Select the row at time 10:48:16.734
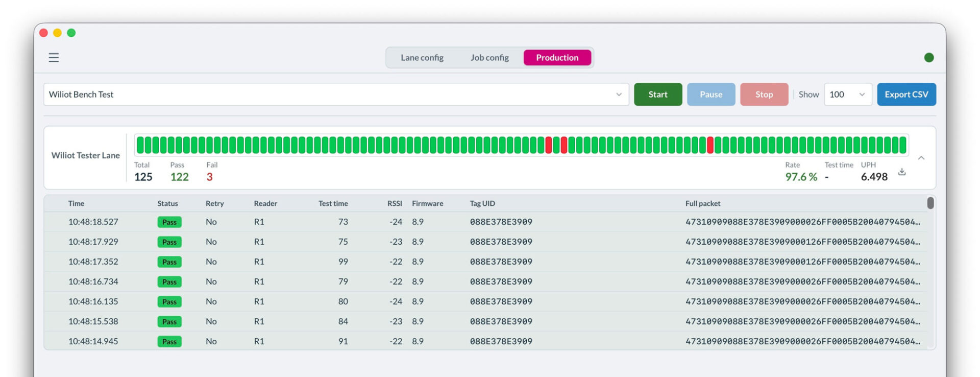The image size is (980, 377). [485, 282]
